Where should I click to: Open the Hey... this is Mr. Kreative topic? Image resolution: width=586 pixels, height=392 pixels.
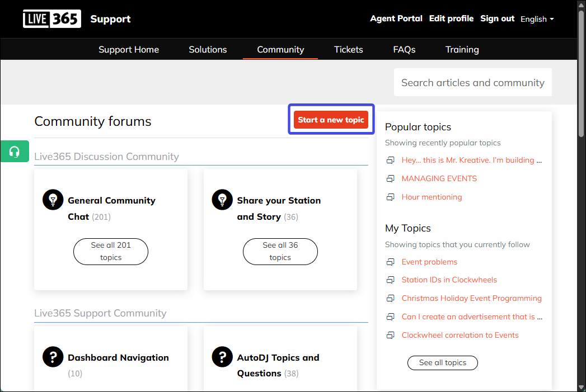point(472,160)
